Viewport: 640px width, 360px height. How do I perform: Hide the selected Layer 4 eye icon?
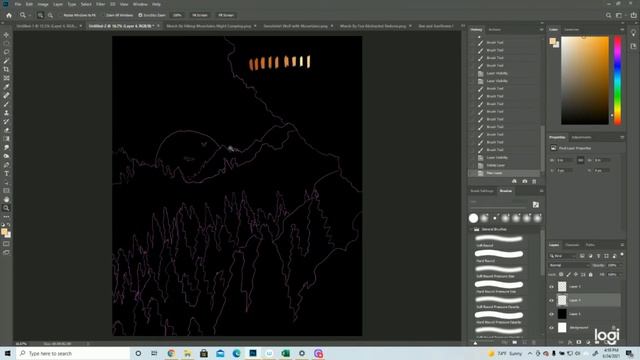click(551, 300)
